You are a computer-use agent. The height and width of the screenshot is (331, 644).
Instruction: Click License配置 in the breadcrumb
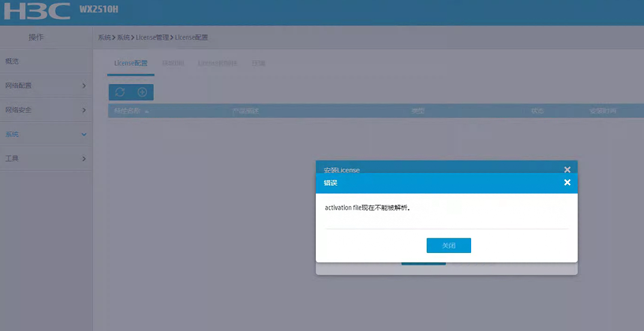191,37
